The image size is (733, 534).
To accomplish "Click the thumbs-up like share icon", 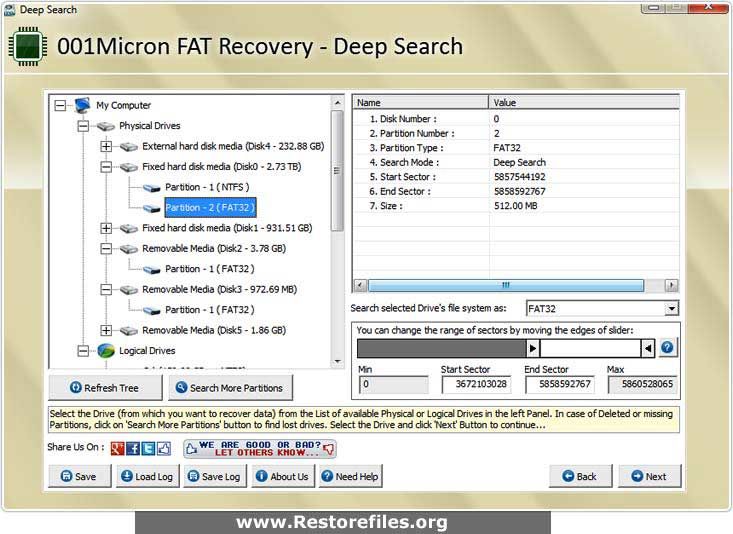I will pyautogui.click(x=164, y=448).
